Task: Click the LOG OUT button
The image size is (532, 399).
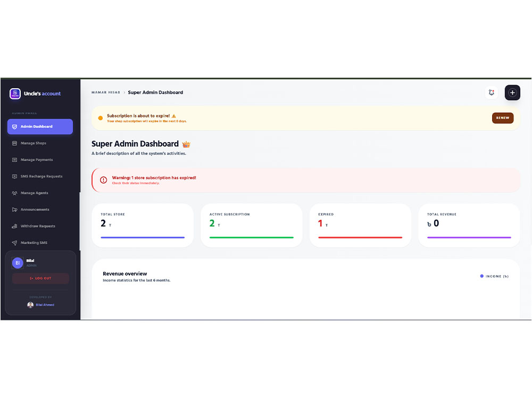Action: coord(41,278)
